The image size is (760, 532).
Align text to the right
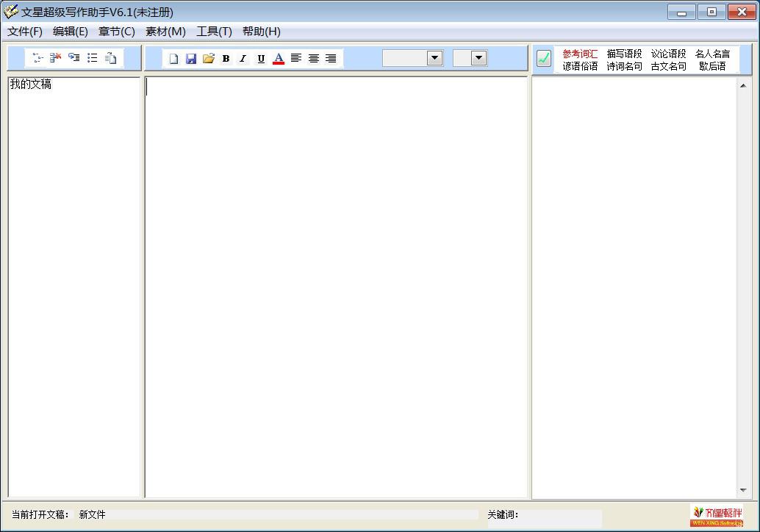click(331, 59)
